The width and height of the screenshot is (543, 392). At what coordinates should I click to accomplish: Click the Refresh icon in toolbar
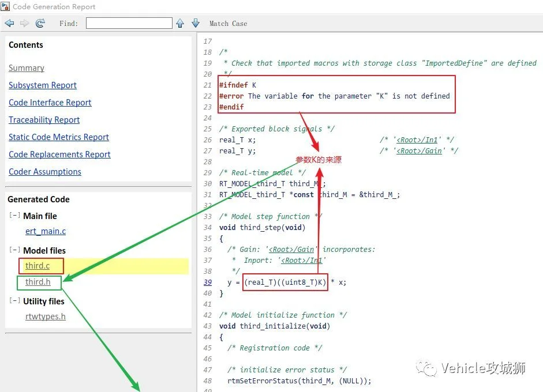40,23
